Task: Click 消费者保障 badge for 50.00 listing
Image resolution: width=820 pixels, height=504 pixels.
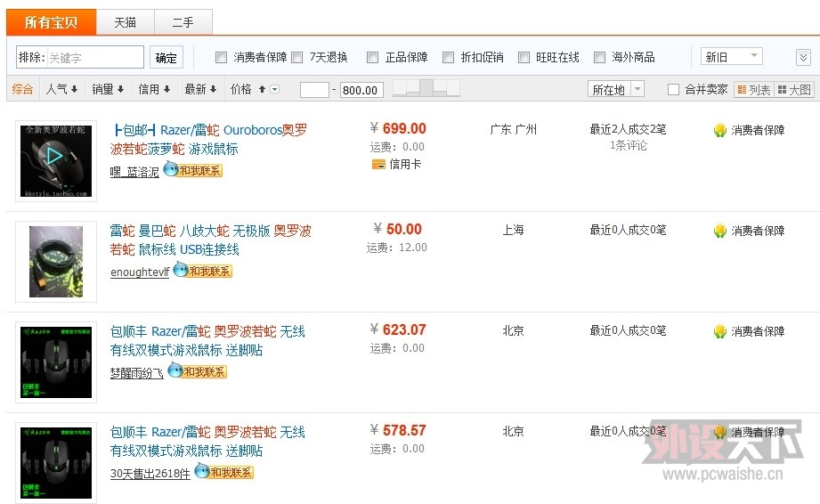Action: [749, 231]
